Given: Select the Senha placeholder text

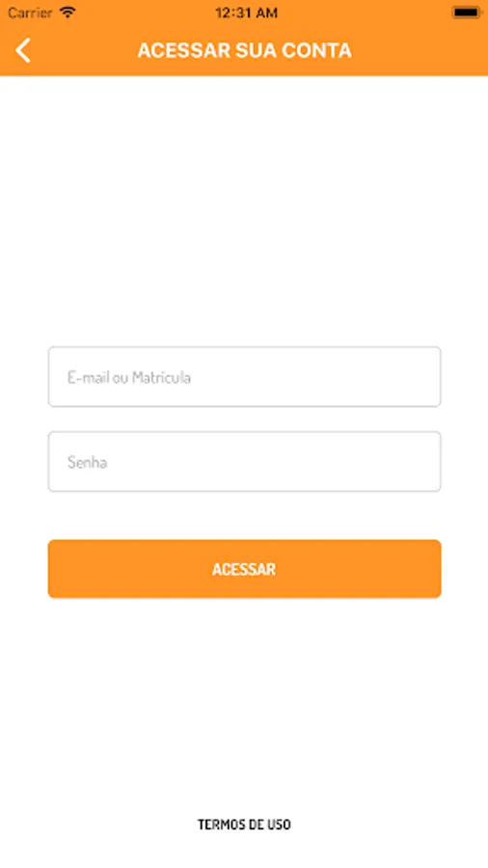Looking at the screenshot, I should point(88,462).
